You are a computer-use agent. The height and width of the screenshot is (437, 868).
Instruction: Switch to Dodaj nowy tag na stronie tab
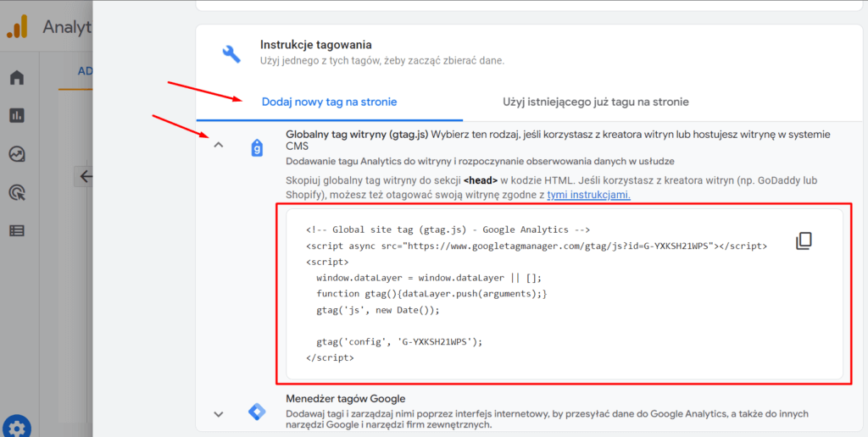(330, 102)
